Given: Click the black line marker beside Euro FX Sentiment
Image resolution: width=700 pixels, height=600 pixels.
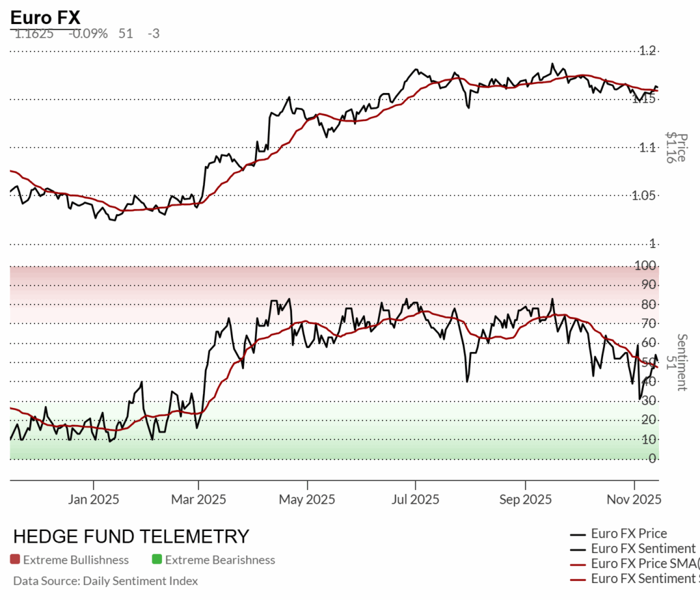Looking at the screenshot, I should 578,549.
